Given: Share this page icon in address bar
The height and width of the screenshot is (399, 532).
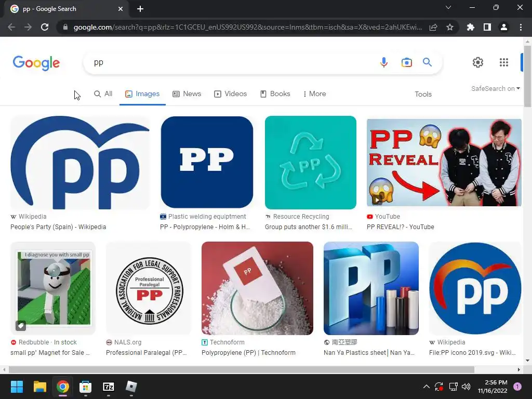Looking at the screenshot, I should [433, 27].
